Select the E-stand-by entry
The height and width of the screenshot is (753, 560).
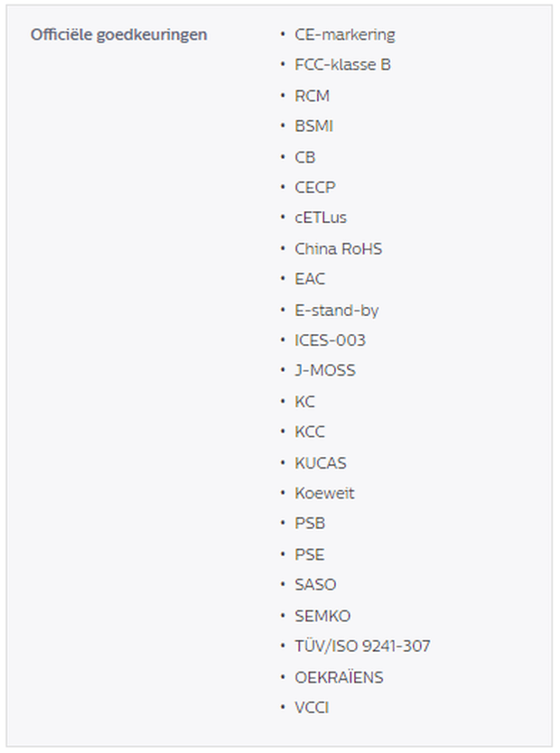click(x=337, y=311)
